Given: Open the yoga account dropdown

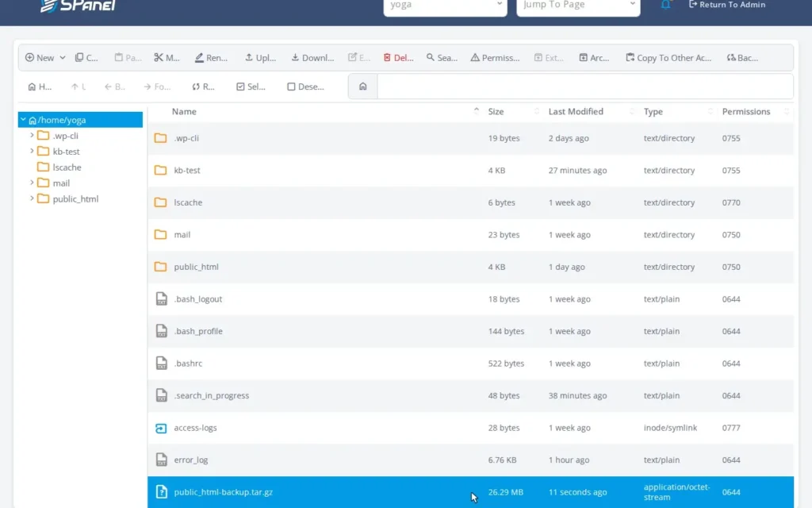Looking at the screenshot, I should point(446,6).
